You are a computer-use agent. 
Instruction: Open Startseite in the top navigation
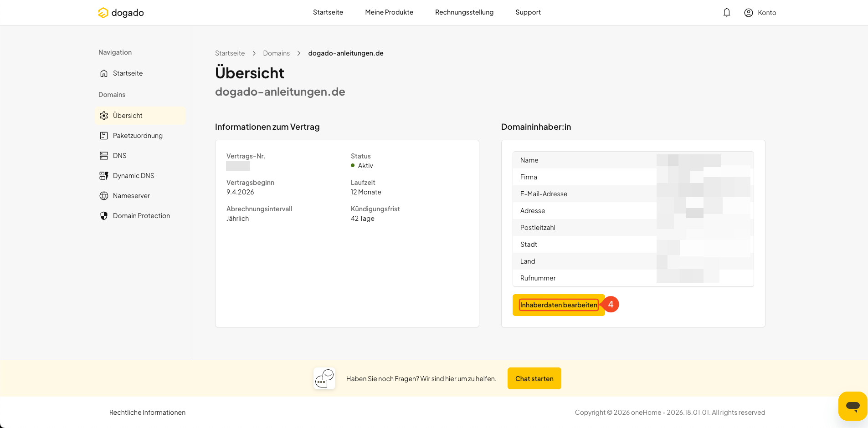pyautogui.click(x=328, y=12)
